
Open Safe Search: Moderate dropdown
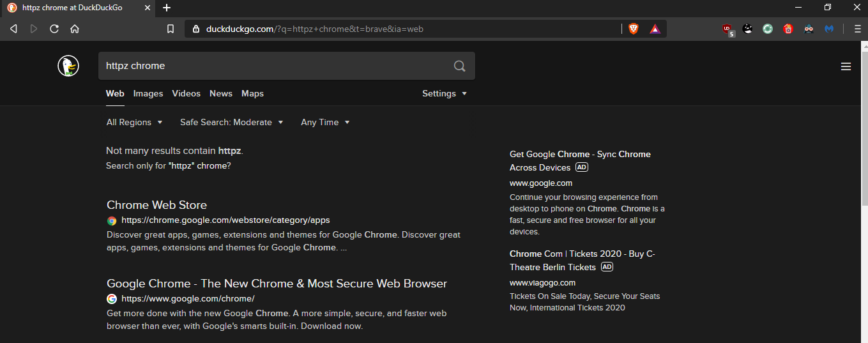click(x=231, y=122)
